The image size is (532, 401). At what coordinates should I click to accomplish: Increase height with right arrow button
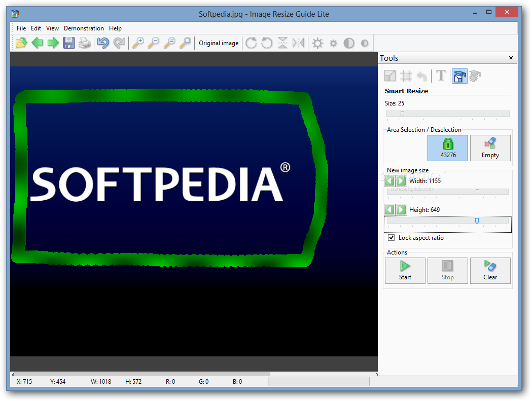401,210
